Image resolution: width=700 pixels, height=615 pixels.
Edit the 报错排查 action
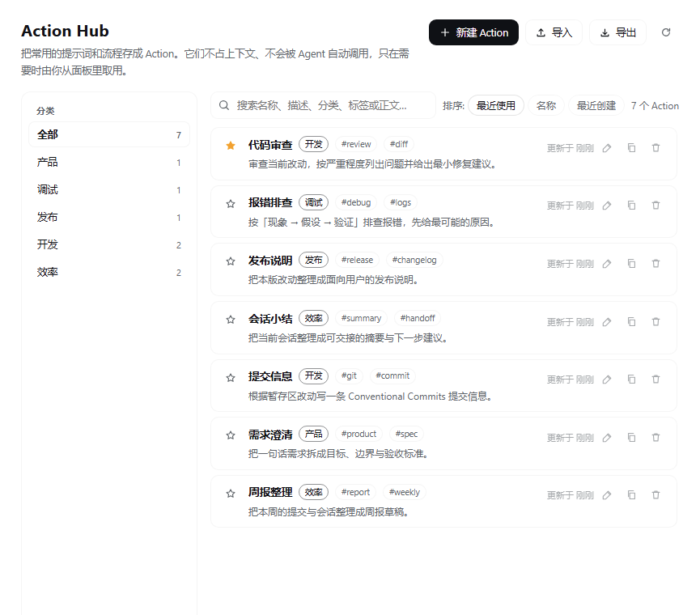pos(607,206)
